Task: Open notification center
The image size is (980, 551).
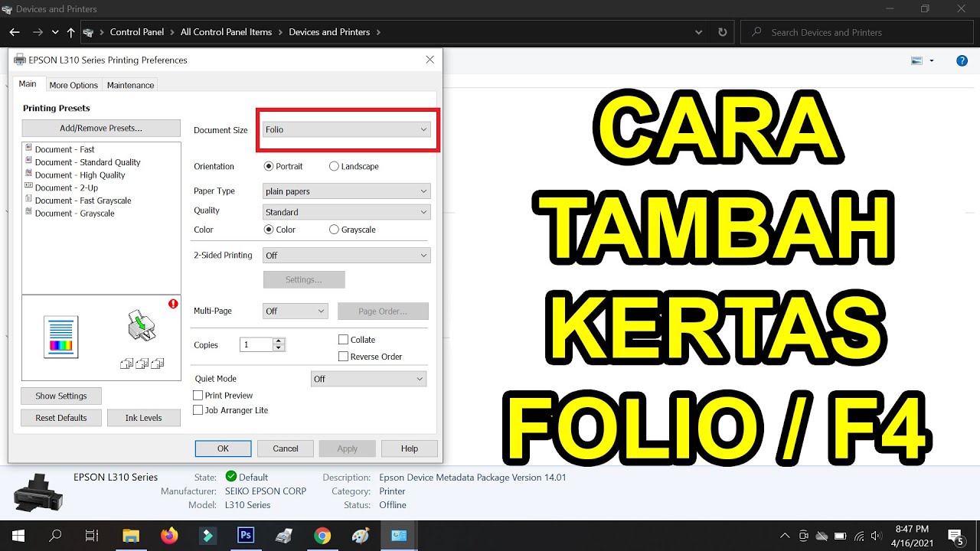Action: point(955,536)
